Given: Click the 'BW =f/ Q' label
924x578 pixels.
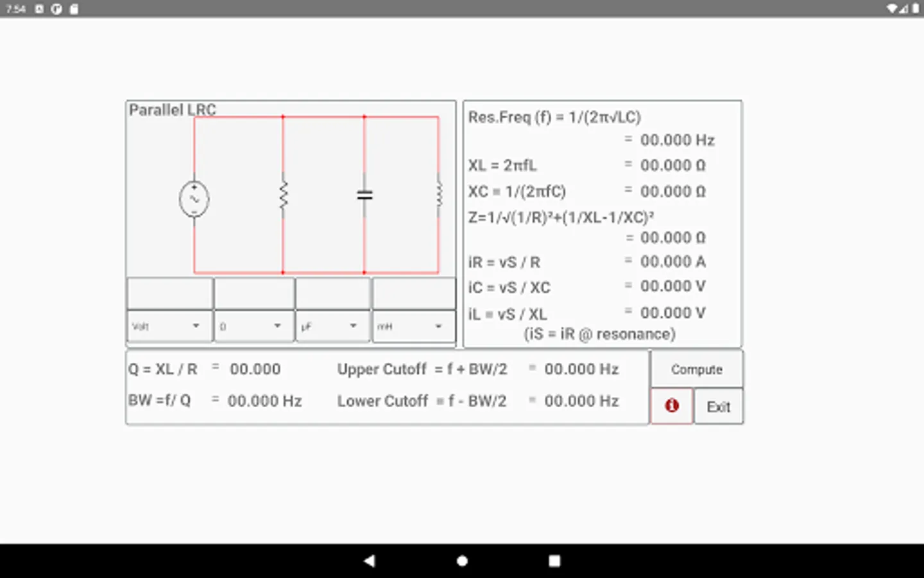Looking at the screenshot, I should point(159,400).
